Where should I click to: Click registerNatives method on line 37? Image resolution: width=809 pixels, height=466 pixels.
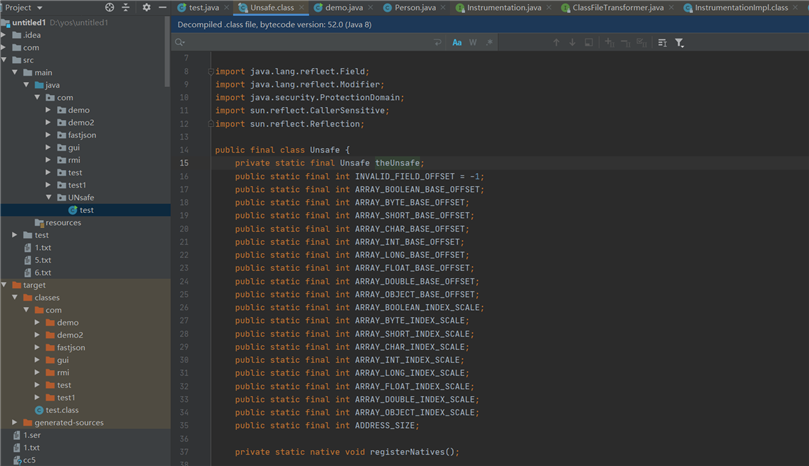[x=410, y=452]
